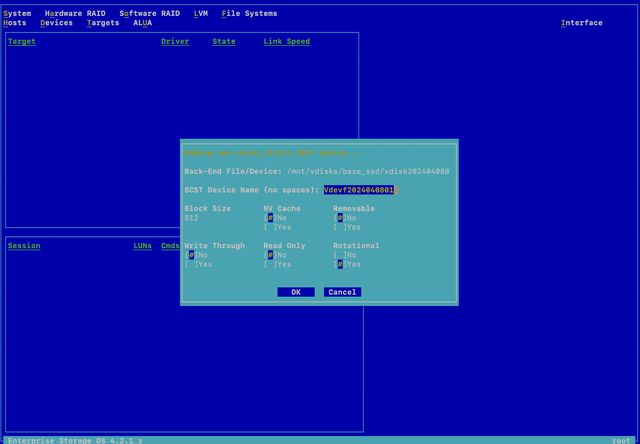Open the Devices menu
Image resolution: width=640 pixels, height=444 pixels.
click(x=57, y=23)
